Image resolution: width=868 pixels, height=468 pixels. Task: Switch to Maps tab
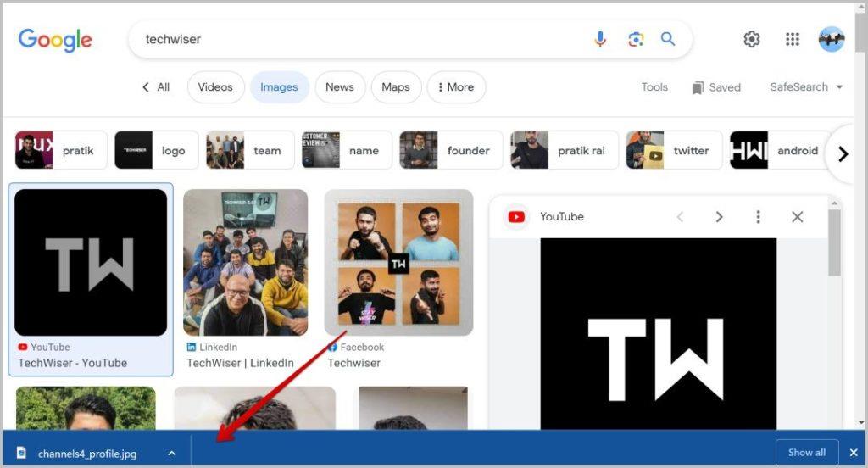396,87
